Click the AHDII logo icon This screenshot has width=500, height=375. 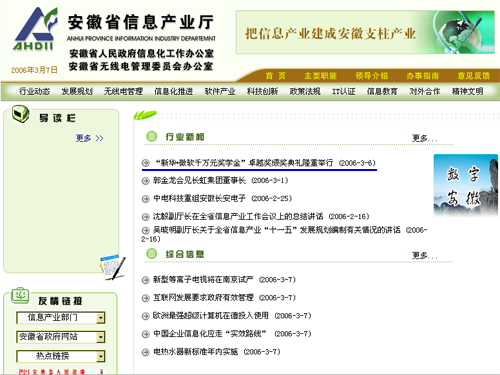tap(35, 29)
